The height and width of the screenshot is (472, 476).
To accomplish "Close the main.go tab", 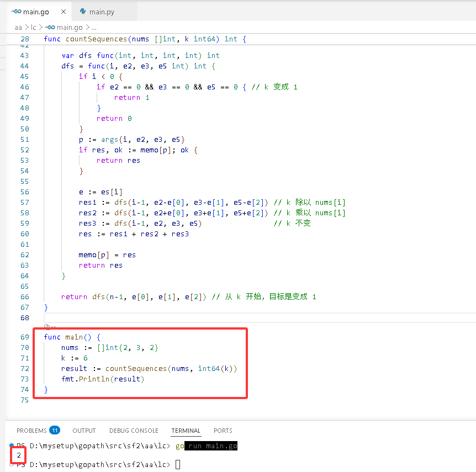I will tap(64, 12).
